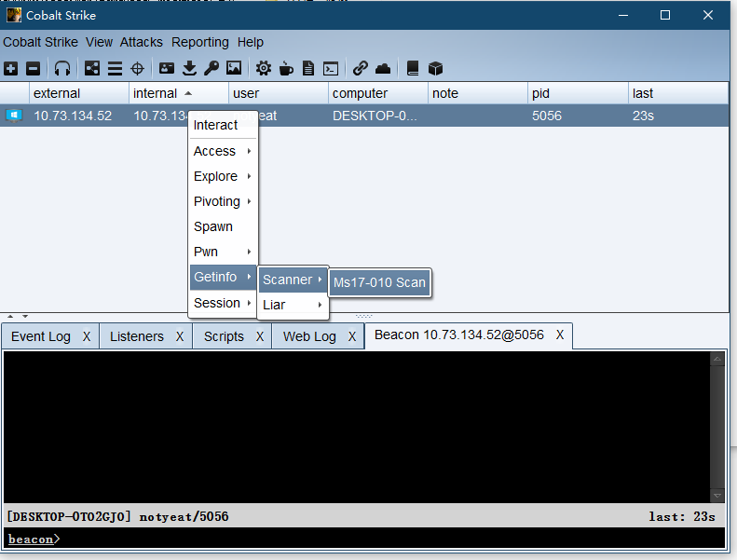Image resolution: width=737 pixels, height=560 pixels.
Task: Close the Beacon 10.73.134.52@5056 tab
Action: coord(560,335)
